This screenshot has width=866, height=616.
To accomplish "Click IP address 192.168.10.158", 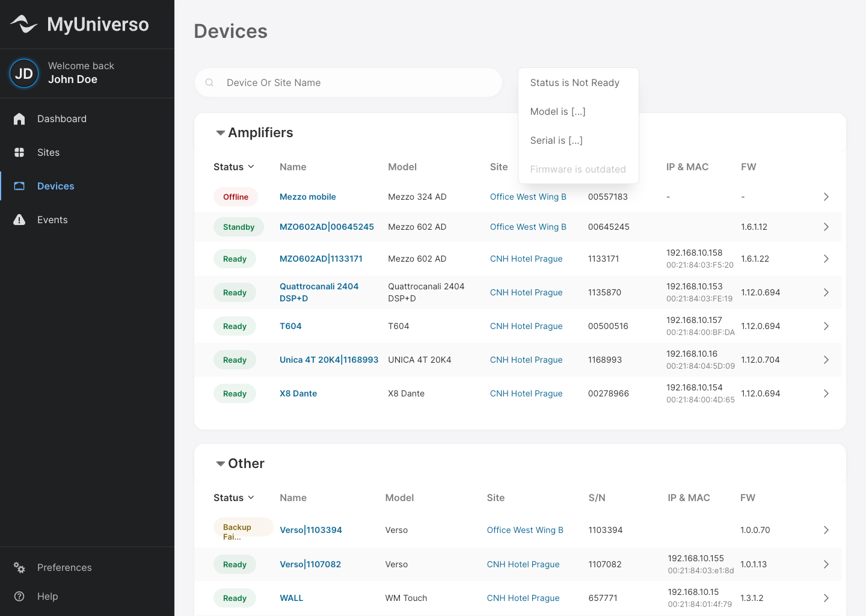I will pos(695,253).
